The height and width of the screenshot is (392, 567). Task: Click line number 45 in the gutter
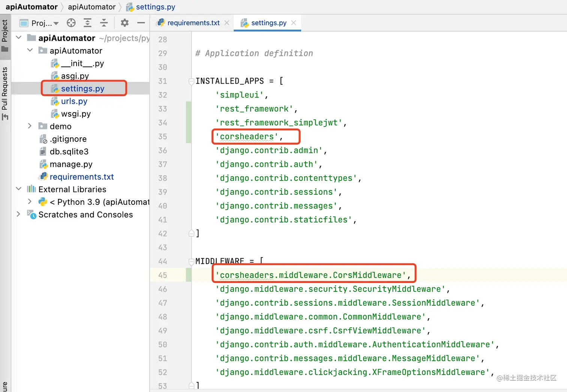click(162, 275)
